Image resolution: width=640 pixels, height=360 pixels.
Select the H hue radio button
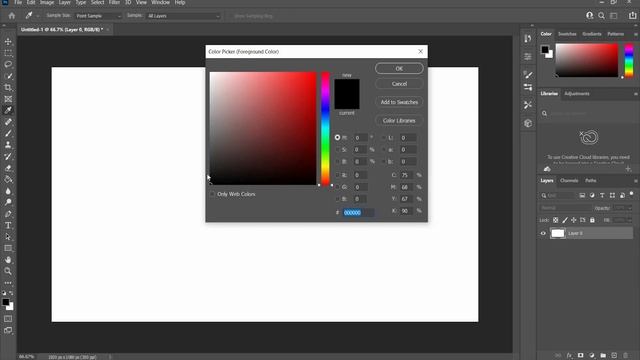point(337,138)
